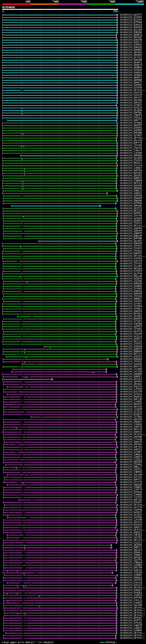
Task: Click the label UniRef100_B6U7I8
Action: [131, 366]
